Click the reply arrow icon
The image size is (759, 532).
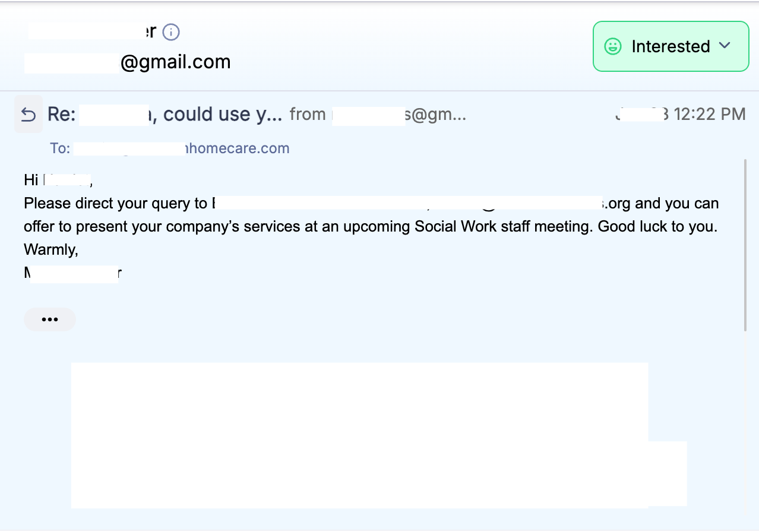coord(29,114)
